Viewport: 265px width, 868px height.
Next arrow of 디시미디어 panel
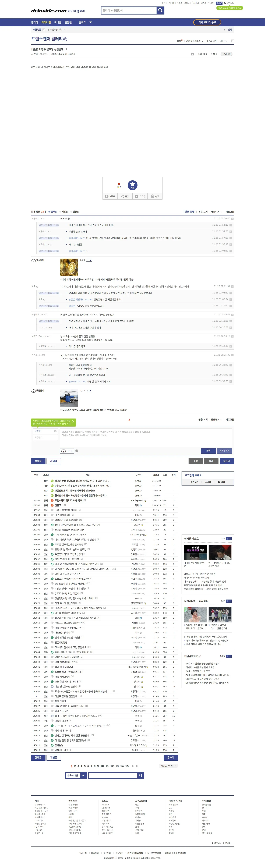click(x=230, y=601)
